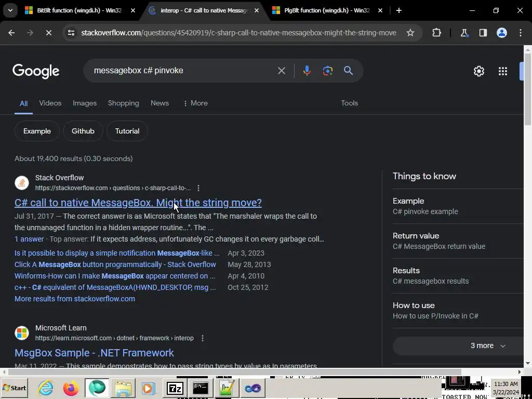Open the Extensions puzzle icon

click(436, 33)
